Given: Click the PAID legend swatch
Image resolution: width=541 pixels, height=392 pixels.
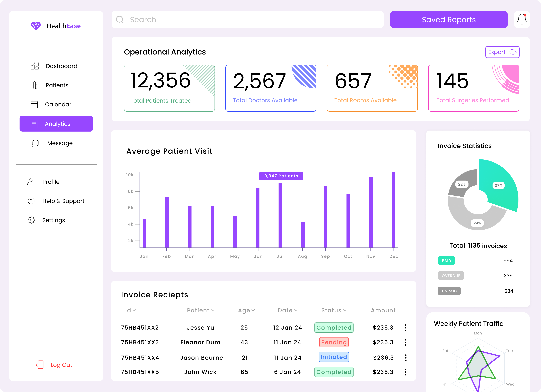Looking at the screenshot, I should tap(446, 261).
